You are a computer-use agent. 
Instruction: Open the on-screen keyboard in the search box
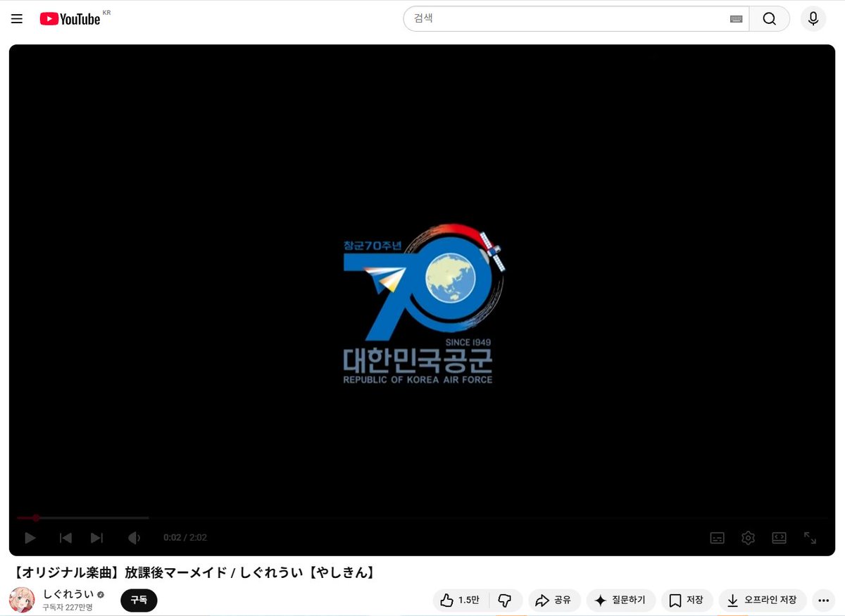pos(736,19)
